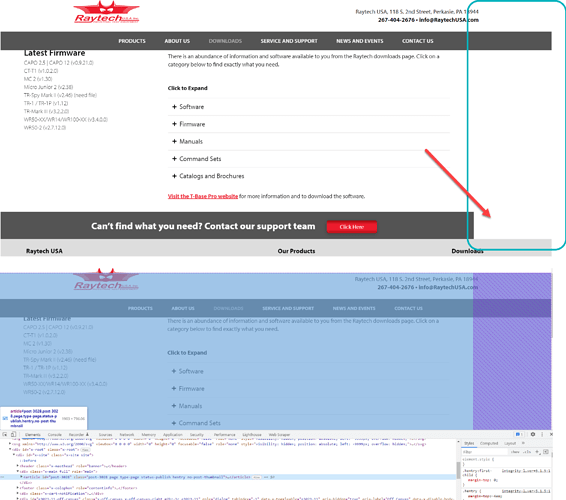
Task: Click the Raytech logo in top header
Action: tap(106, 12)
